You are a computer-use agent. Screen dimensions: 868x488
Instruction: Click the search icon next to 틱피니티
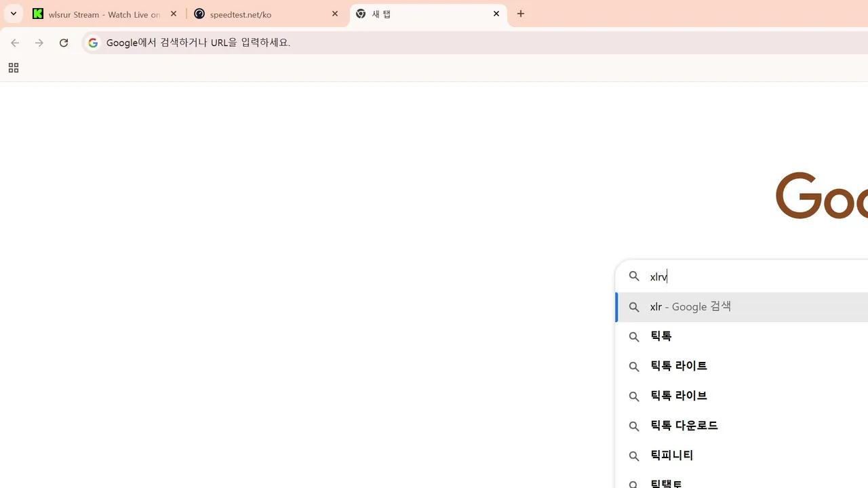[x=634, y=456]
